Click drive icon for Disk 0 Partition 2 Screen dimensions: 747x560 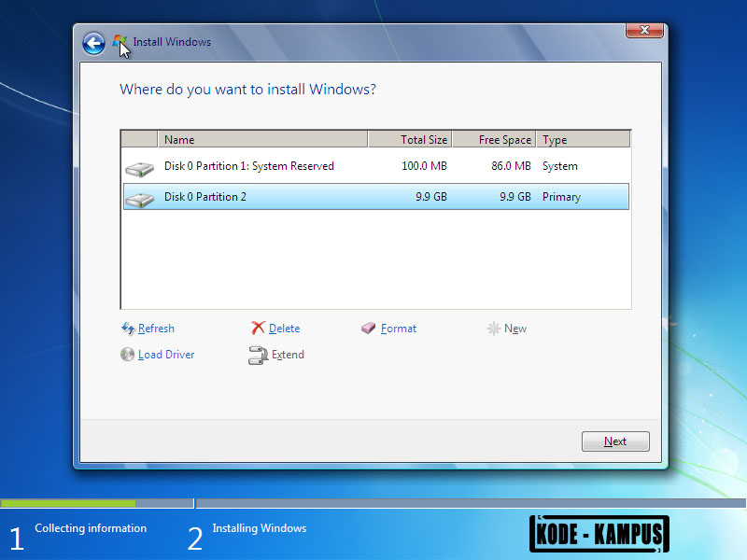pyautogui.click(x=139, y=199)
